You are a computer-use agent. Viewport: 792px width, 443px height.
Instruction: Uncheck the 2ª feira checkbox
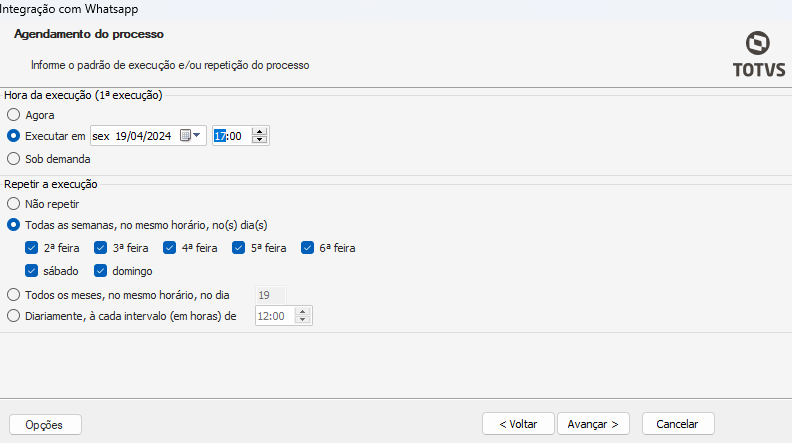pos(33,248)
